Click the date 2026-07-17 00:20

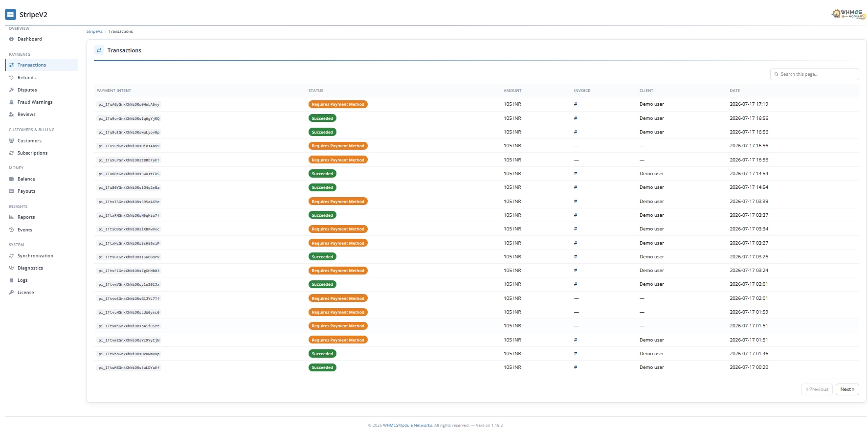pos(749,367)
